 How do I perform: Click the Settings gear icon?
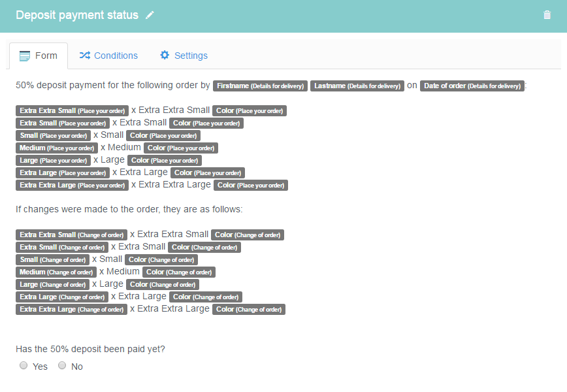point(165,55)
